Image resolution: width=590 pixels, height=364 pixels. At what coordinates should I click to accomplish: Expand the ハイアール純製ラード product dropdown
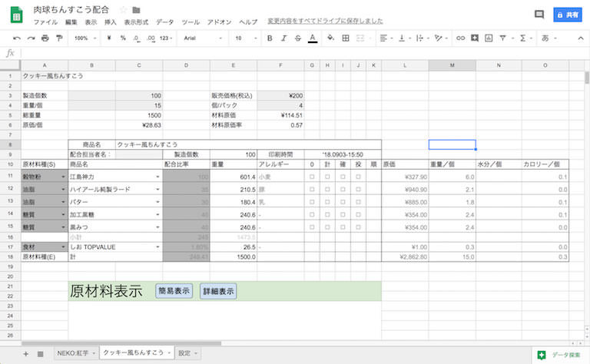[157, 189]
